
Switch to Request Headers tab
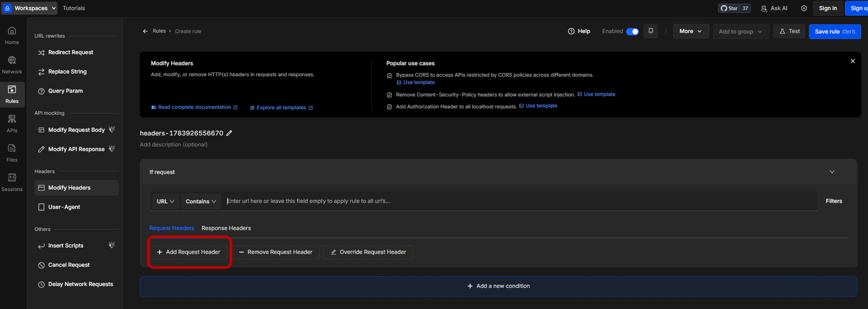point(172,228)
